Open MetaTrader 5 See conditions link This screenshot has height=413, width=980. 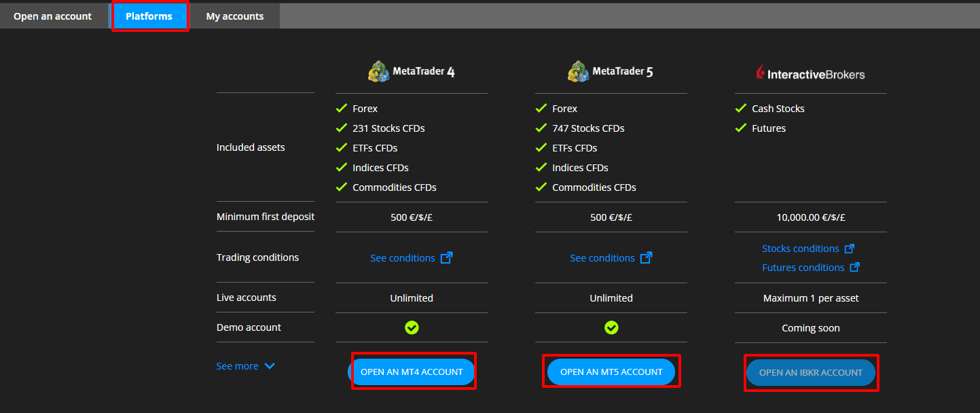pos(602,258)
